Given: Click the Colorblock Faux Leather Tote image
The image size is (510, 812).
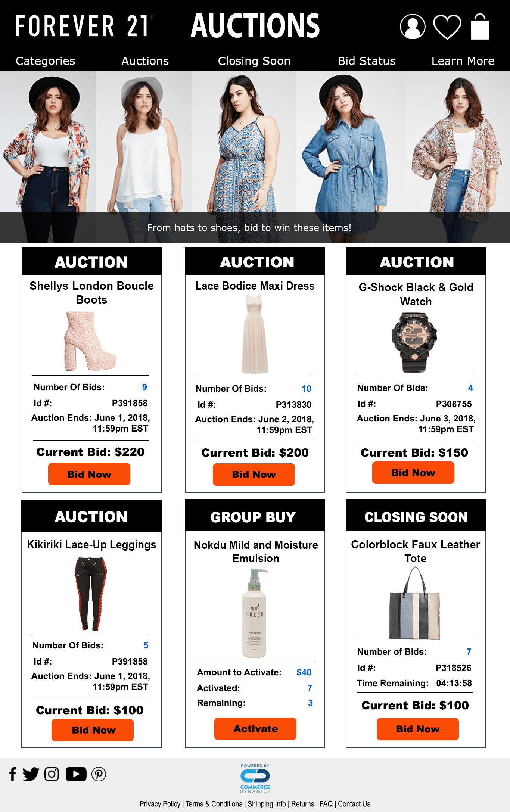Looking at the screenshot, I should click(414, 603).
